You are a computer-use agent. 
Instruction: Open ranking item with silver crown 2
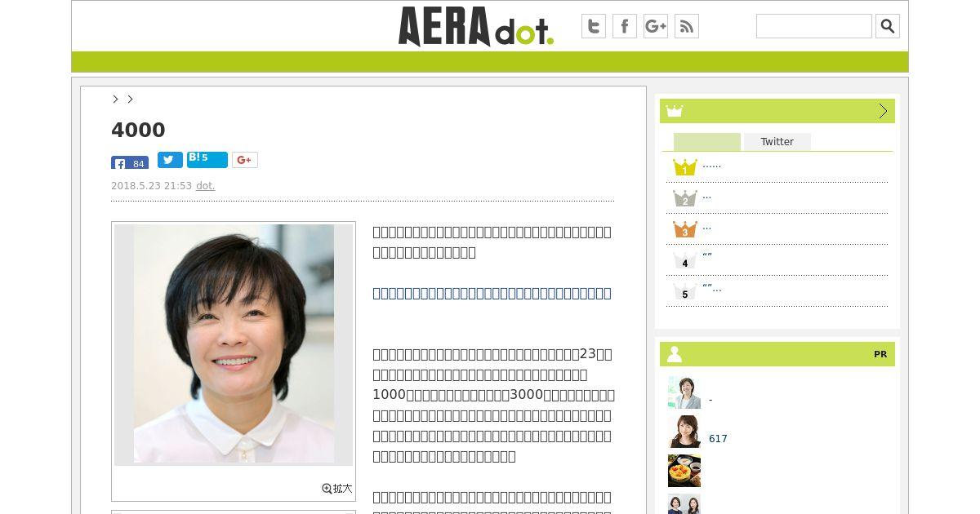(707, 196)
